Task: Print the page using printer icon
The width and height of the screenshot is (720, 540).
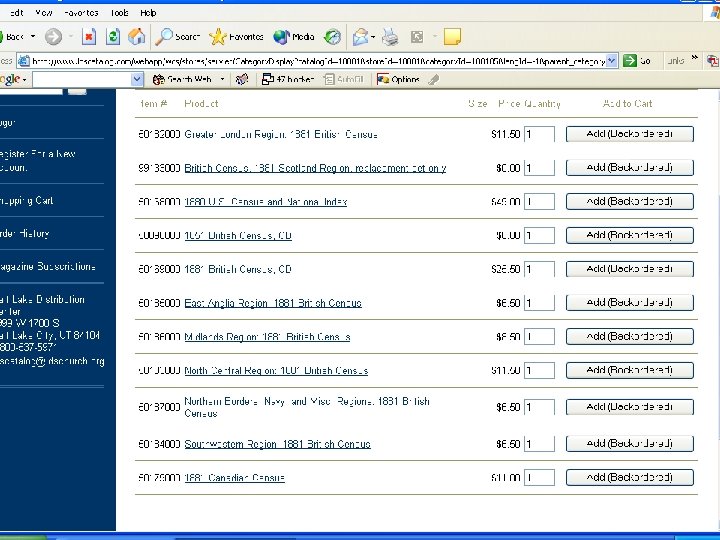Action: [x=390, y=37]
